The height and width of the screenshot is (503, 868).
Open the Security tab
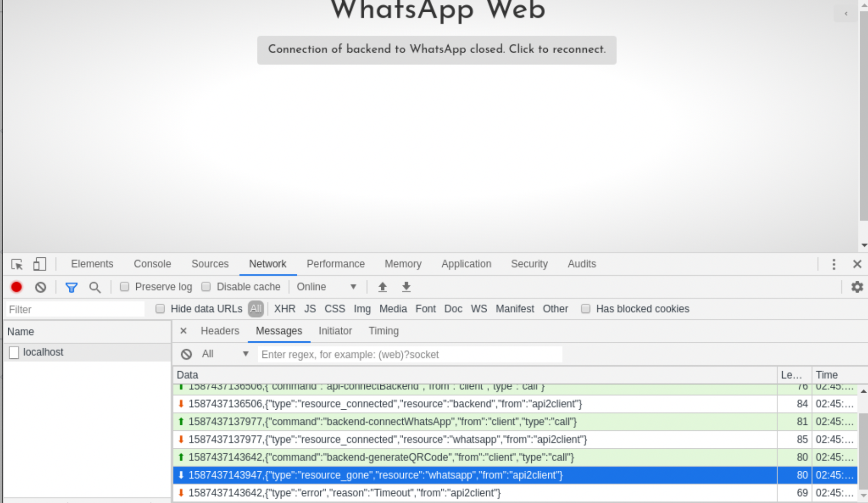click(x=529, y=264)
